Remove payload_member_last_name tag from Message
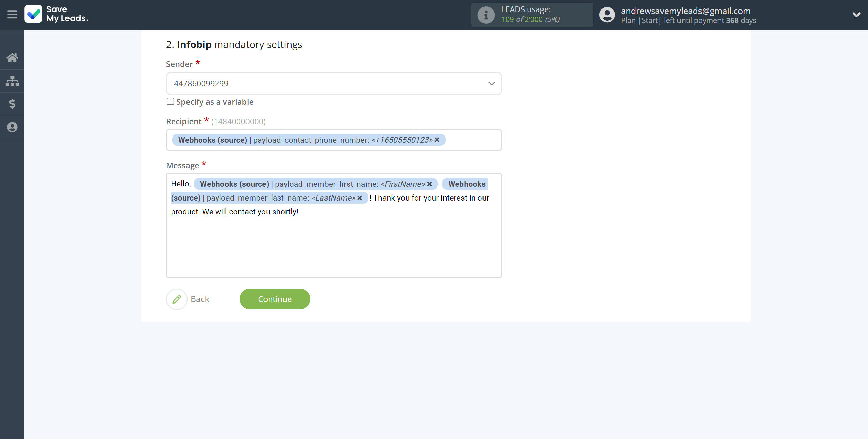Image resolution: width=868 pixels, height=439 pixels. (360, 198)
